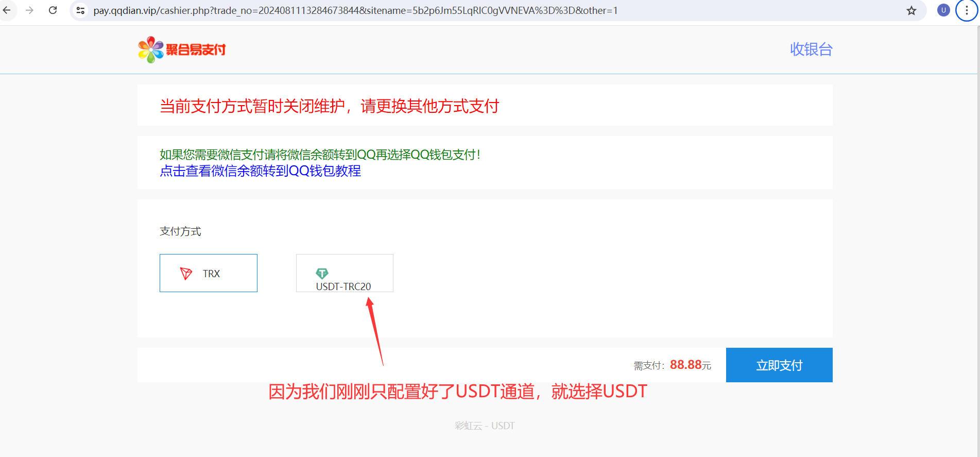This screenshot has height=457, width=980.
Task: Click the green Tether USDT icon
Action: coord(322,274)
